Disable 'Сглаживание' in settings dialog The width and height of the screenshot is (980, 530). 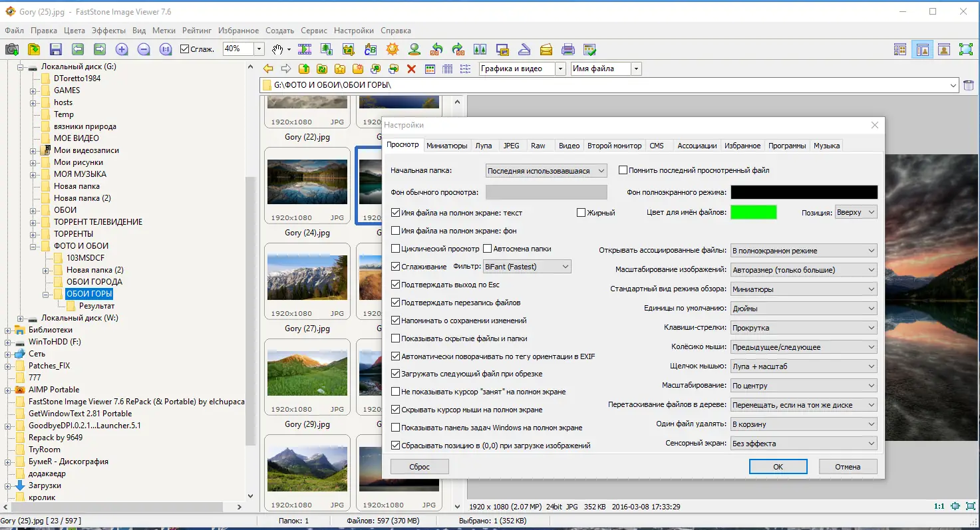click(x=396, y=265)
